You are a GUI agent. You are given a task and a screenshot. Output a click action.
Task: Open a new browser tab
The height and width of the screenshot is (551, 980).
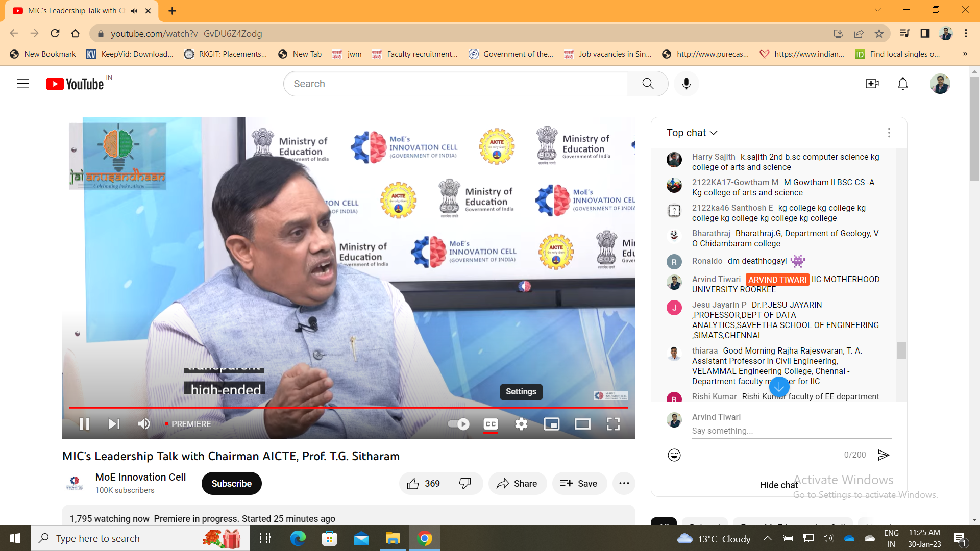[172, 11]
